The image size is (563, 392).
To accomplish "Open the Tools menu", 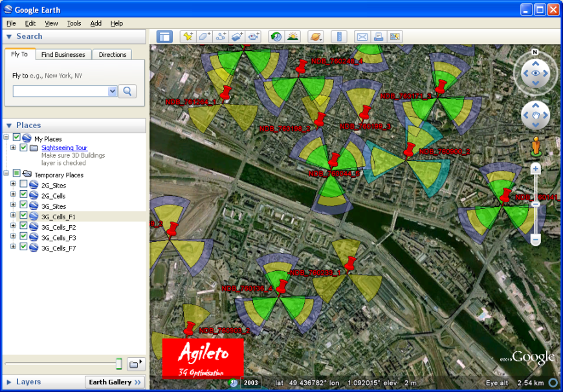I will pos(74,23).
